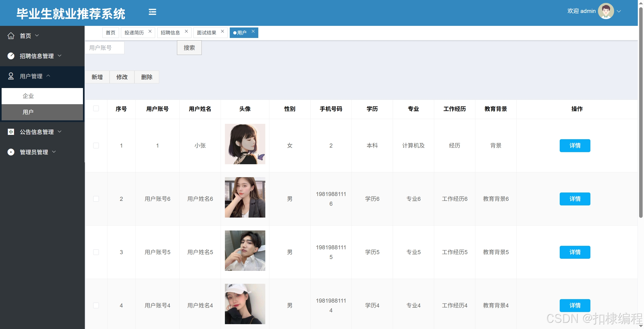Click avatar photo of 小张
The width and height of the screenshot is (644, 329).
click(245, 144)
